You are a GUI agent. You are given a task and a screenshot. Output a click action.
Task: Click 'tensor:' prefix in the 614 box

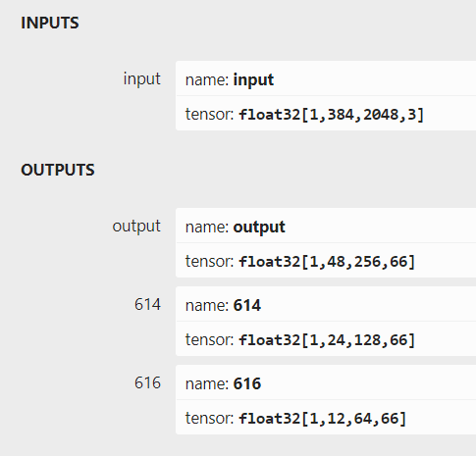coord(209,340)
